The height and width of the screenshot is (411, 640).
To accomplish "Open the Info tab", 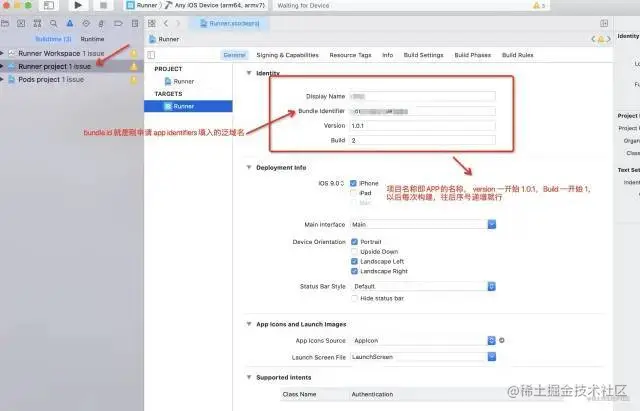I will pos(388,55).
